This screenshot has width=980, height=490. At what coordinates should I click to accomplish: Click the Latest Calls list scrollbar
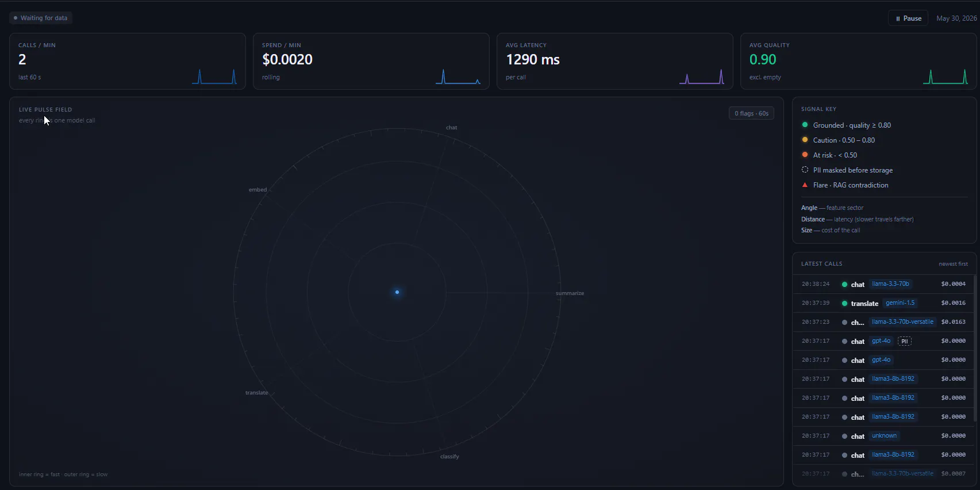point(975,349)
